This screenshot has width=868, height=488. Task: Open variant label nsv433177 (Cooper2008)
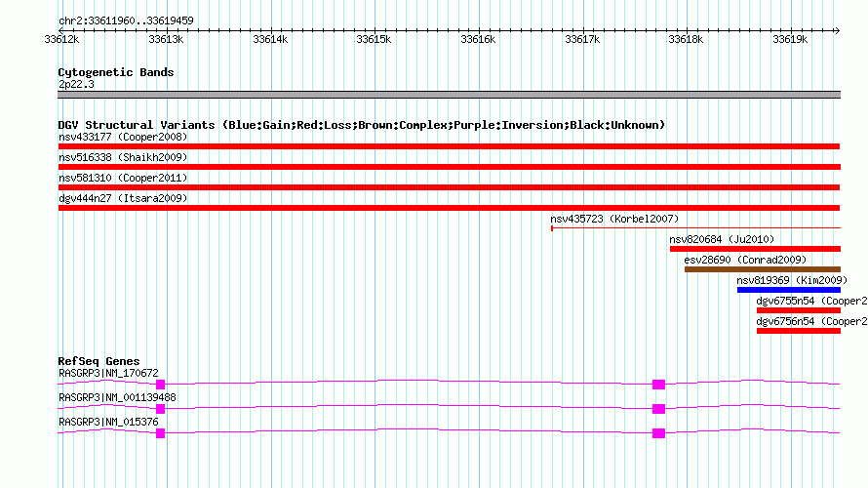pyautogui.click(x=123, y=137)
